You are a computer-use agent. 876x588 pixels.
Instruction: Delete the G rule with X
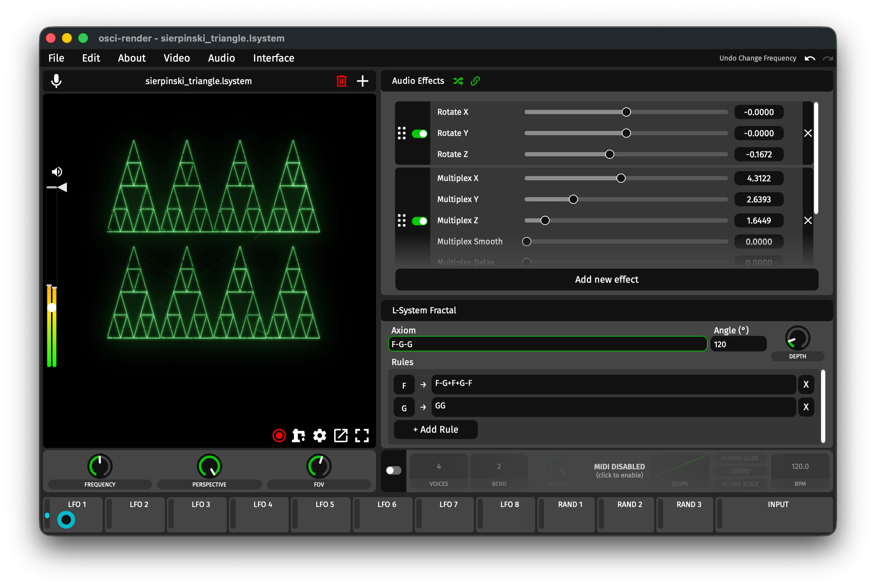[806, 407]
